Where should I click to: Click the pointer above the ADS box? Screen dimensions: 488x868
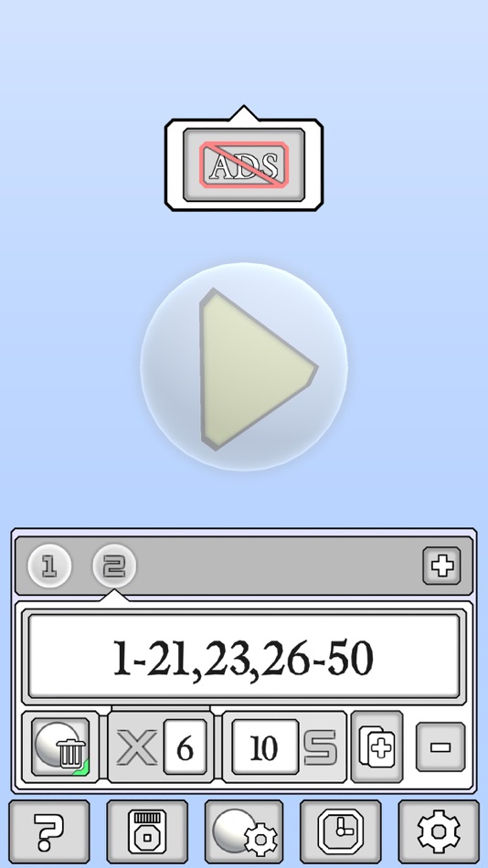244,113
